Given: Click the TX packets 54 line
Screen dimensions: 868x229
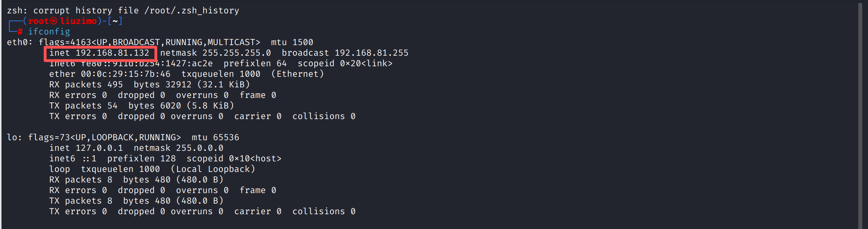Looking at the screenshot, I should (141, 106).
